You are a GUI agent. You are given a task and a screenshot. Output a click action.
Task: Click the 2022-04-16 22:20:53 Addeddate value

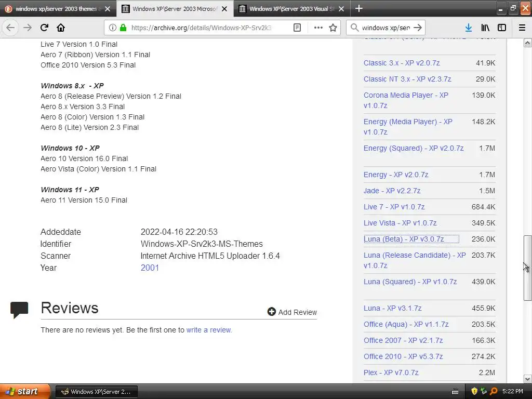tap(179, 232)
